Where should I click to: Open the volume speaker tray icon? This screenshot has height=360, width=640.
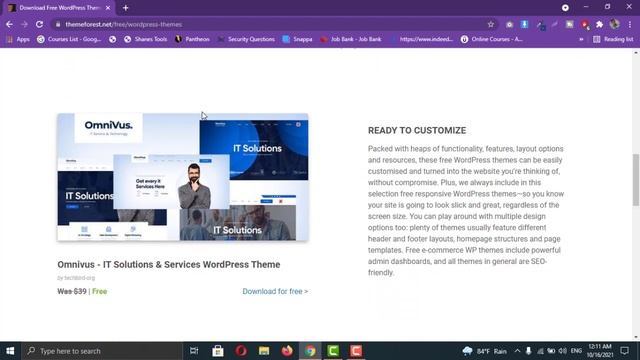[x=563, y=351]
